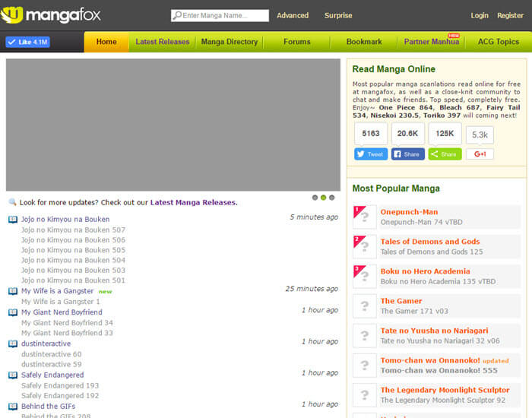This screenshot has height=418, width=532.
Task: Open the ACG Topics tab
Action: coord(499,42)
